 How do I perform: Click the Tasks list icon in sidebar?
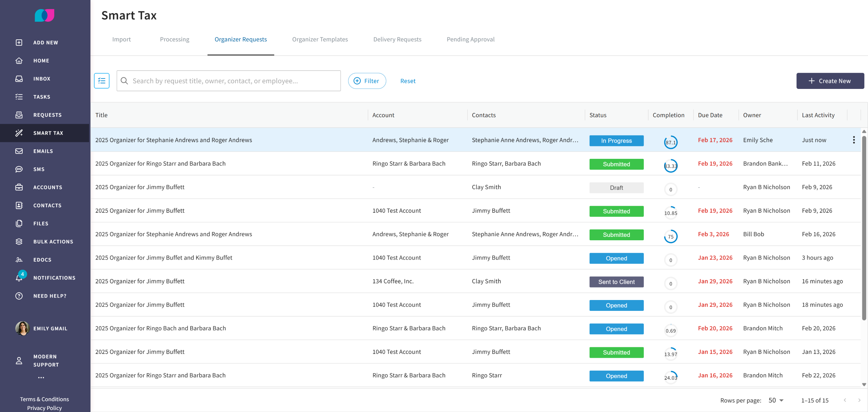(19, 97)
